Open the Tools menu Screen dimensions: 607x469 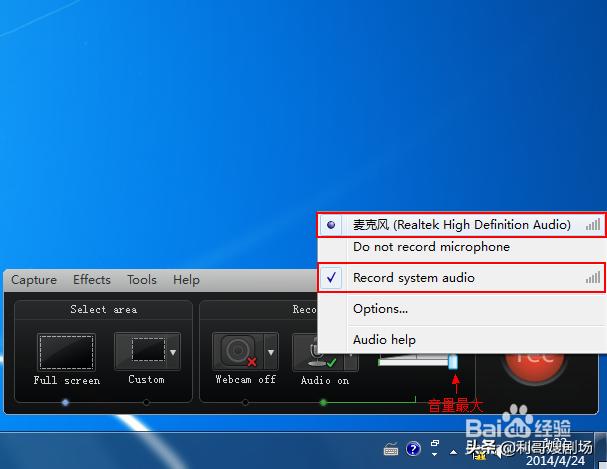point(142,280)
